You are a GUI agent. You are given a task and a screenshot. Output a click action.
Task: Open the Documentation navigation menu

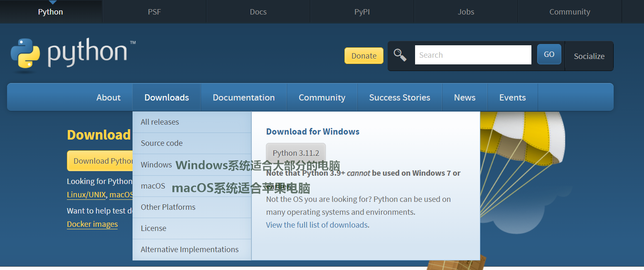click(243, 97)
